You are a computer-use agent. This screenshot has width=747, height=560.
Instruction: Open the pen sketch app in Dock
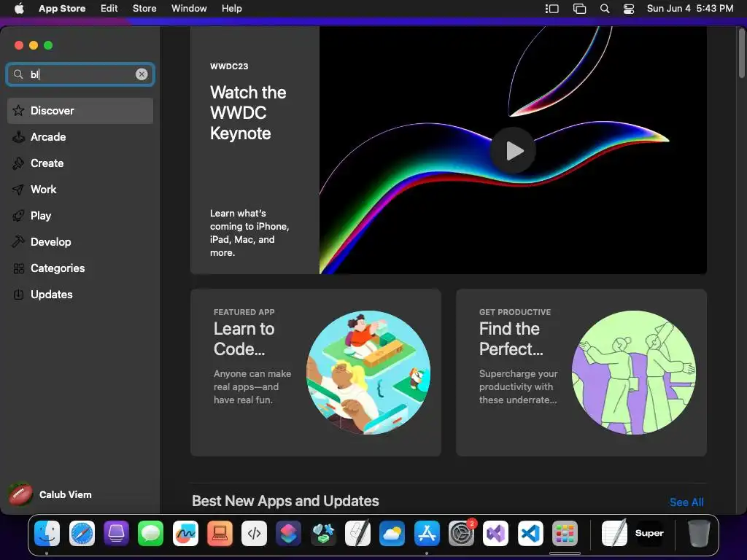click(x=357, y=533)
